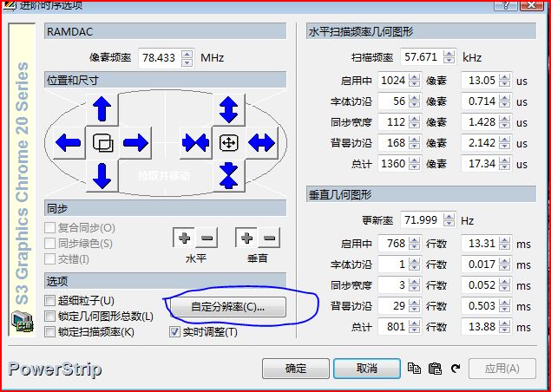The image size is (551, 392).
Task: Adjust the 更新率 71.999 Hz spinner
Action: 449,220
